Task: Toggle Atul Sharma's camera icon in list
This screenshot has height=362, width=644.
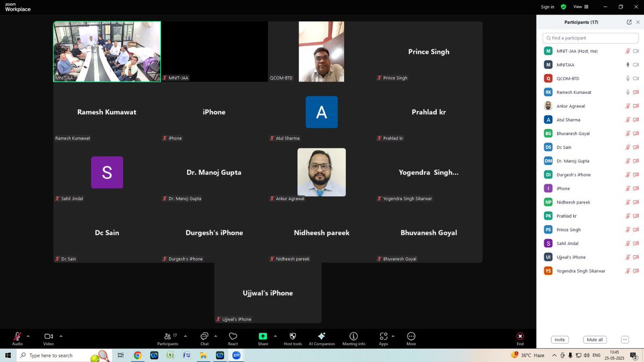Action: coord(636,120)
